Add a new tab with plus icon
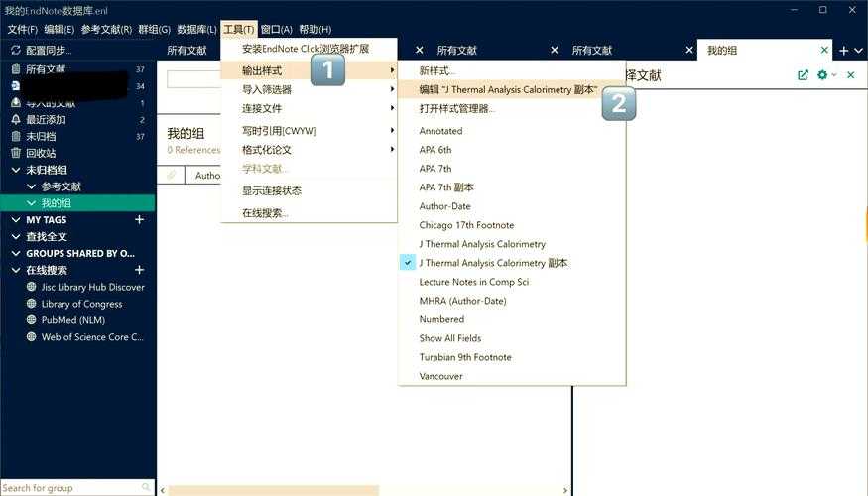This screenshot has height=496, width=868. (x=843, y=51)
